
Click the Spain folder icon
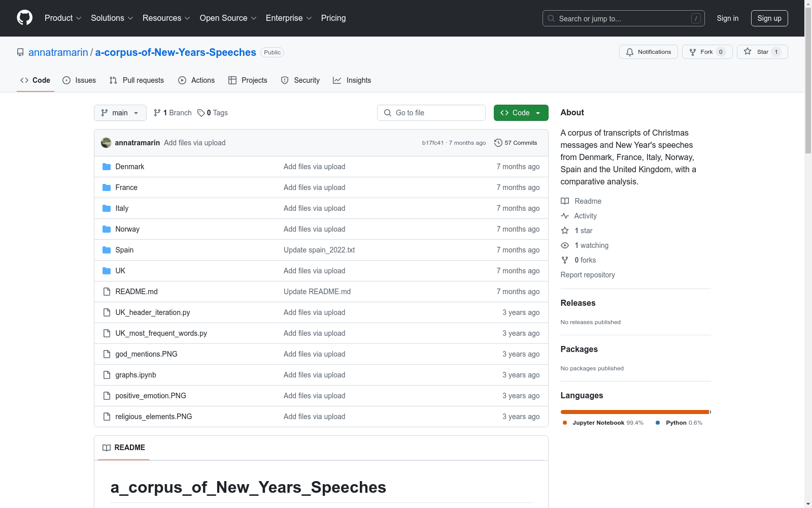pyautogui.click(x=107, y=250)
